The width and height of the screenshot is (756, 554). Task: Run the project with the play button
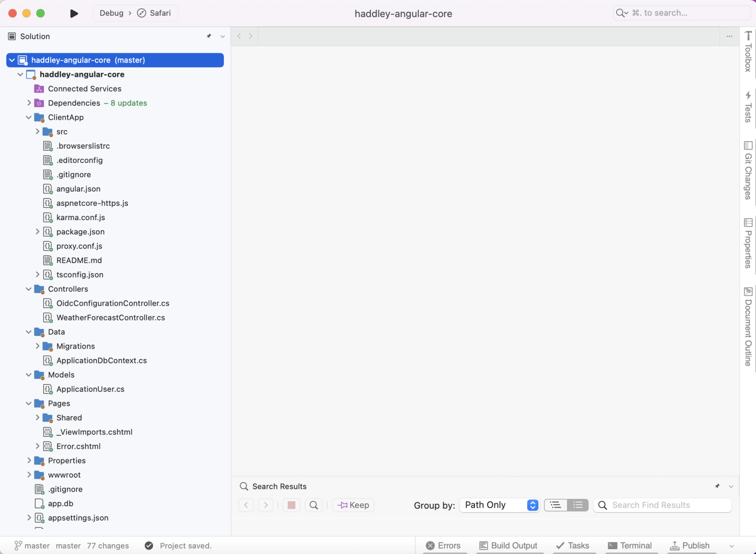pos(74,13)
